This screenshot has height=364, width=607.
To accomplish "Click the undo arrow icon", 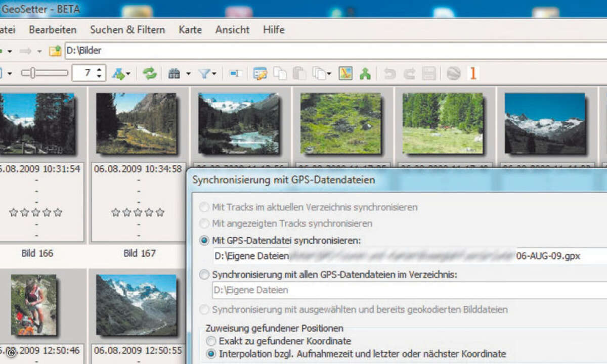I will point(389,74).
